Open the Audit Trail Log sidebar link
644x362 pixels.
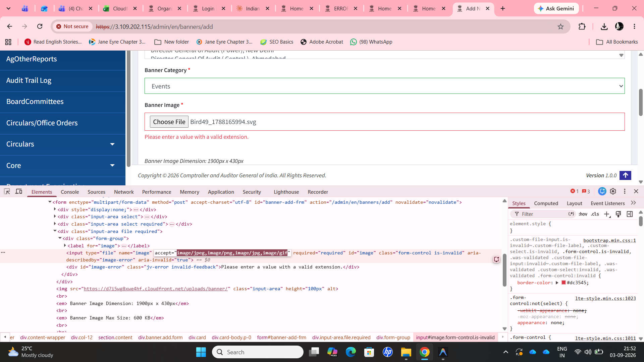pyautogui.click(x=29, y=80)
